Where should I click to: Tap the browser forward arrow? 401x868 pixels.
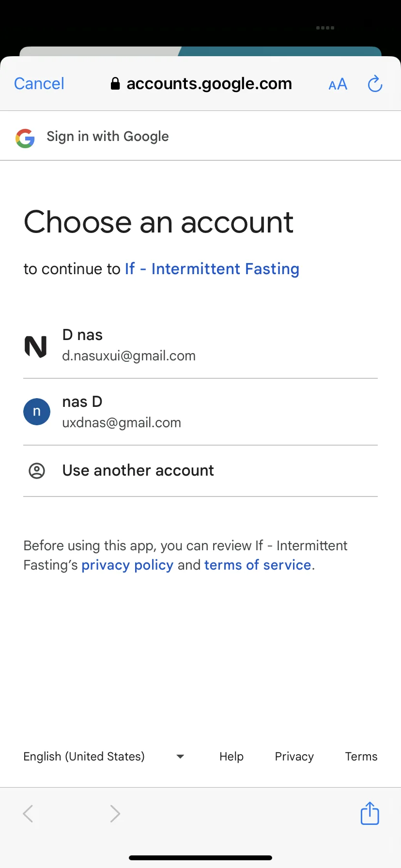[x=115, y=813]
